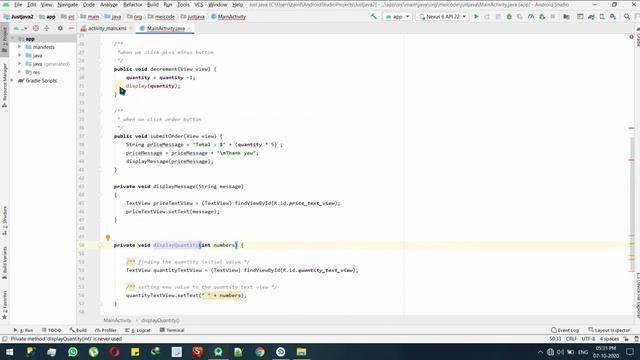Open the SDK Manager icon
The image size is (640, 360).
pyautogui.click(x=613, y=17)
